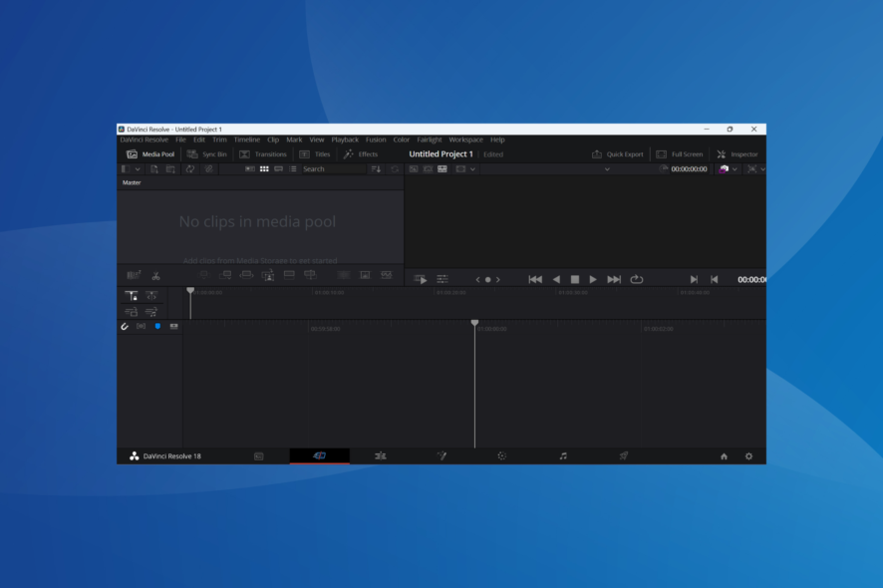Click the Quick Export button
883x588 pixels.
click(x=616, y=153)
